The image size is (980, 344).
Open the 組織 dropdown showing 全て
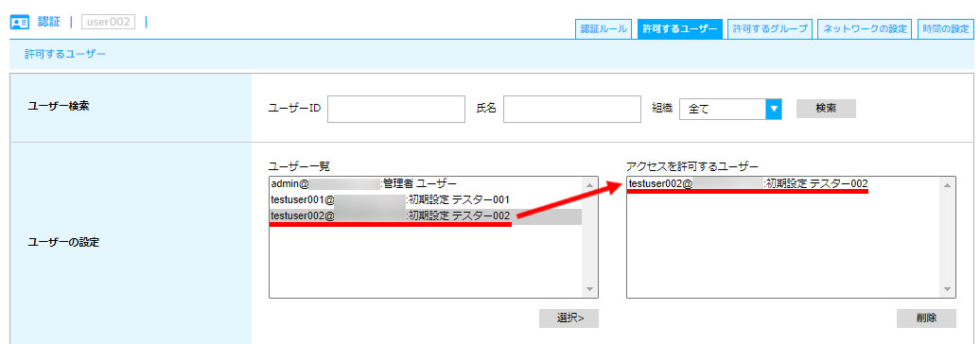730,109
